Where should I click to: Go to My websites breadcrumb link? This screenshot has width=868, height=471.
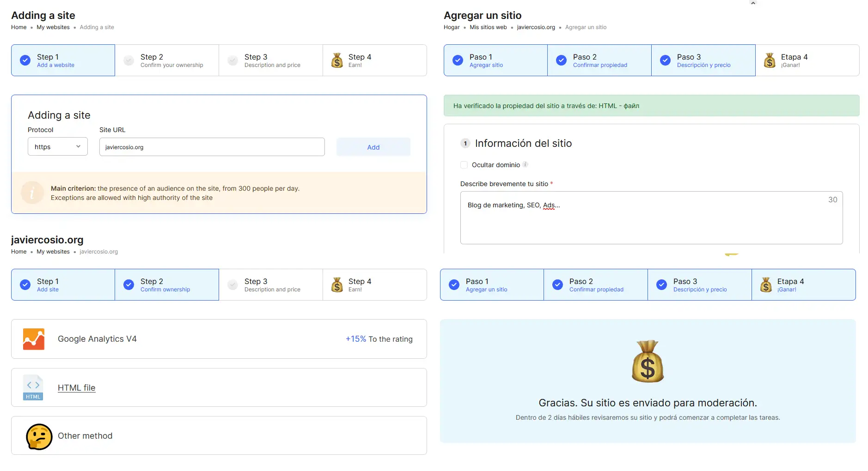coord(53,27)
